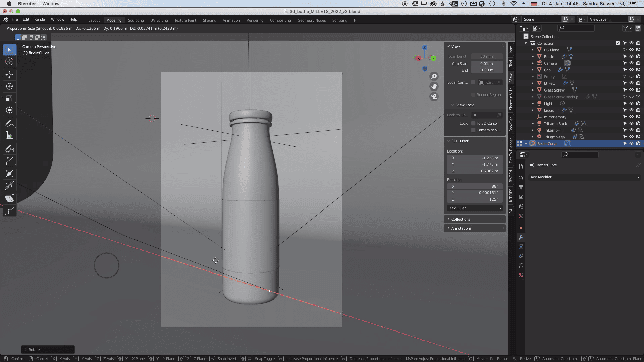Select the Shear tool
The height and width of the screenshot is (362, 644).
tap(9, 198)
